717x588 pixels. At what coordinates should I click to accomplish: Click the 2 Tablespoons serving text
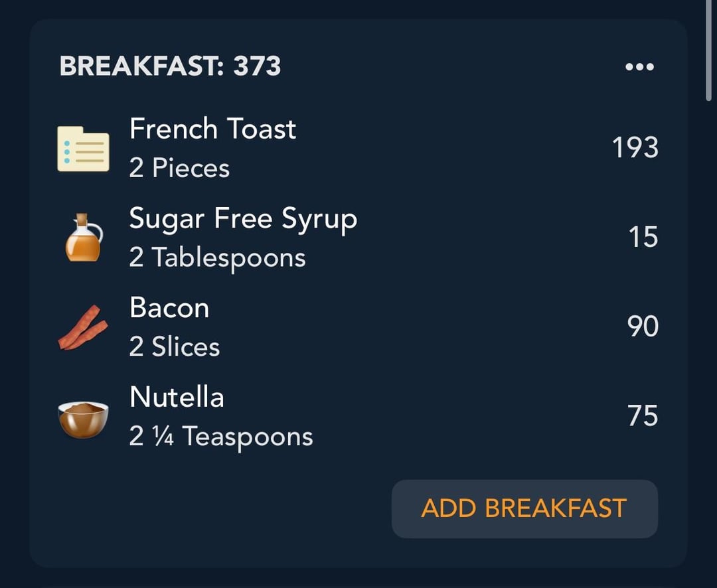pos(217,258)
